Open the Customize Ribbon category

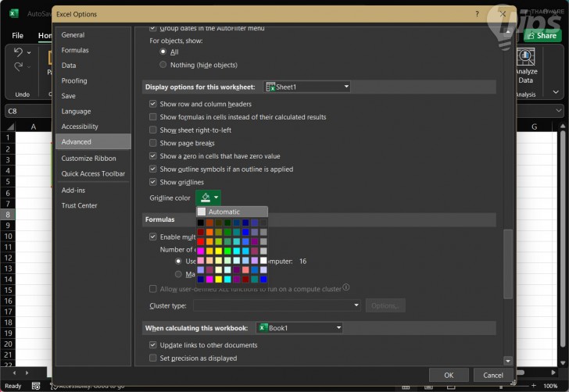coord(88,159)
